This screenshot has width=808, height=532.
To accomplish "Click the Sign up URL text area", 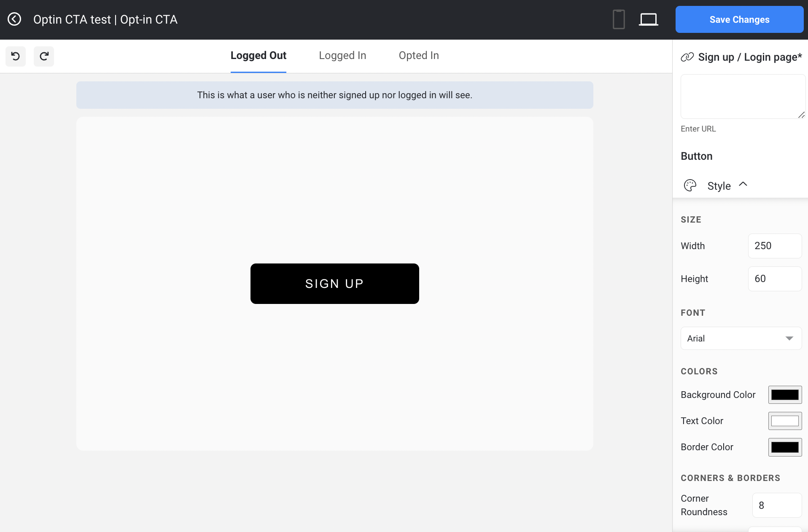I will point(743,97).
